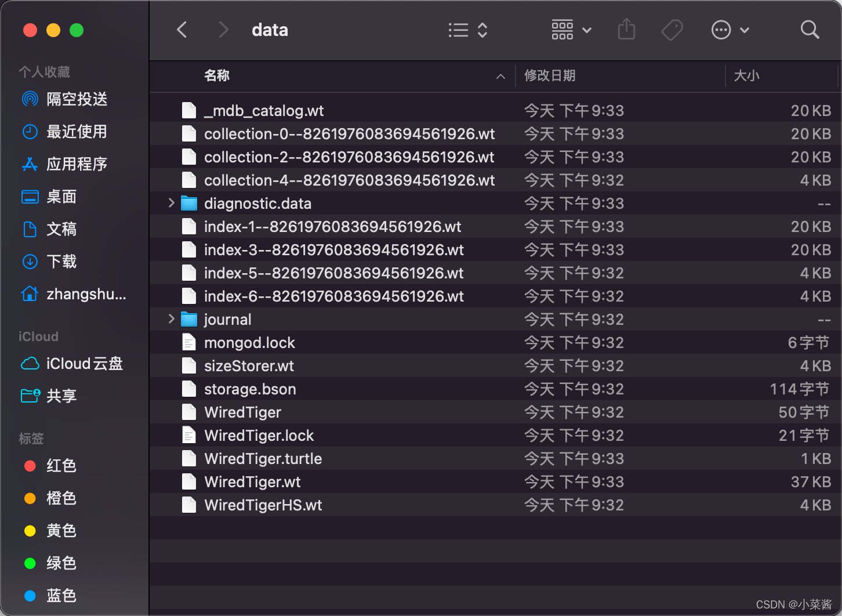The width and height of the screenshot is (842, 616).
Task: Click the back navigation arrow
Action: click(182, 30)
